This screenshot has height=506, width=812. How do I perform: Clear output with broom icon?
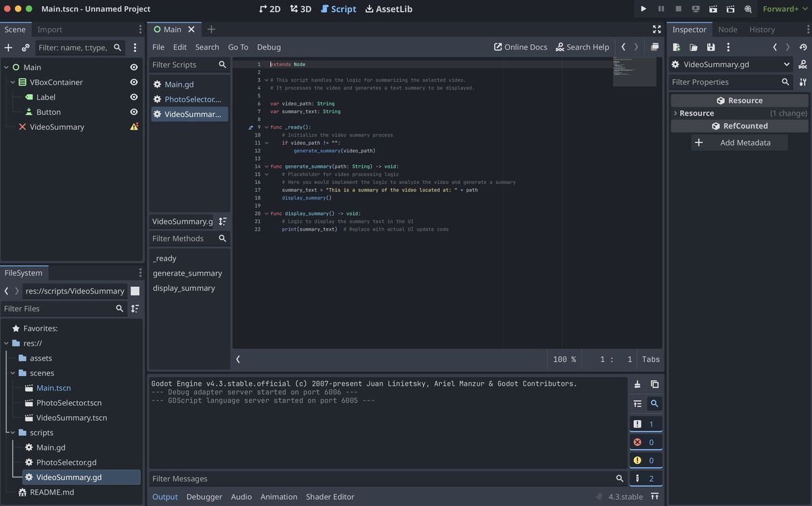(x=637, y=384)
